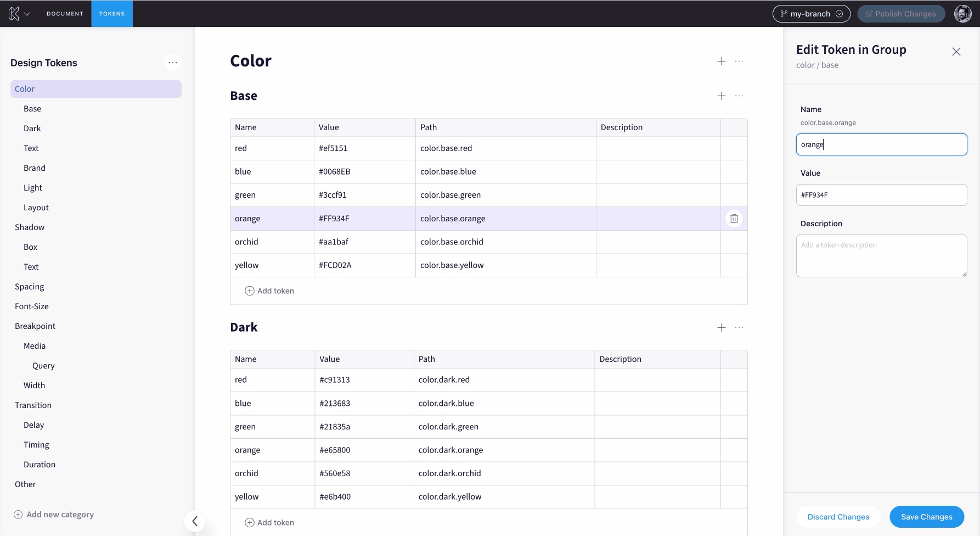Switch to the Document tab
Viewport: 980px width, 536px height.
point(65,14)
